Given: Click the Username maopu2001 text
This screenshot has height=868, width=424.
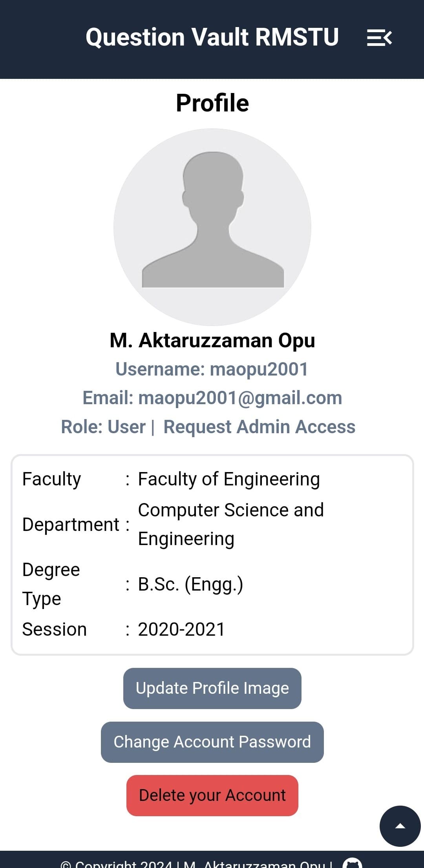Looking at the screenshot, I should 212,369.
